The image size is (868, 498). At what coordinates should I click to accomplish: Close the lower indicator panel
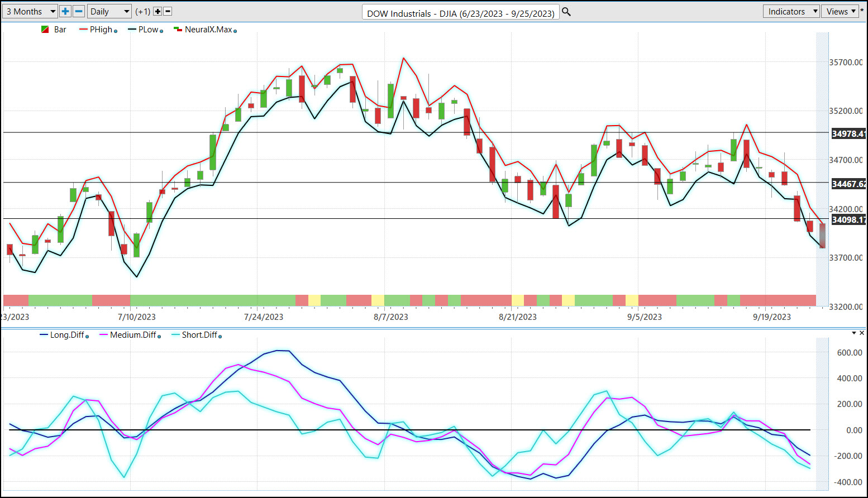(862, 333)
